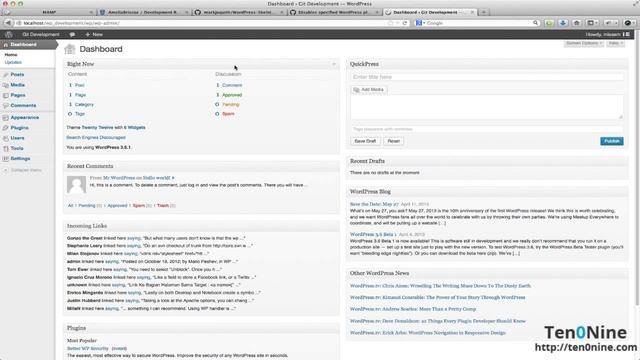Click the WordPress logo in admin bar

point(9,34)
